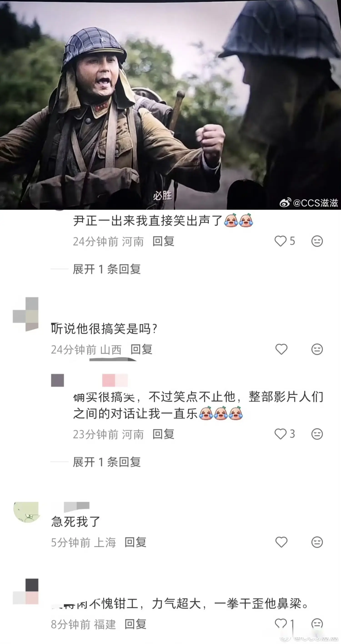
Task: Like the 尹正一出来 comment with 5 likes
Action: (x=280, y=241)
